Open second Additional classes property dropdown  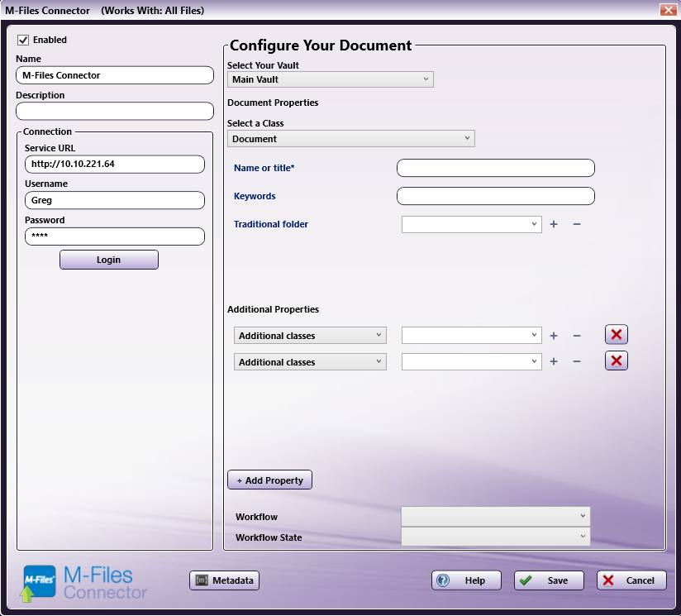(310, 362)
